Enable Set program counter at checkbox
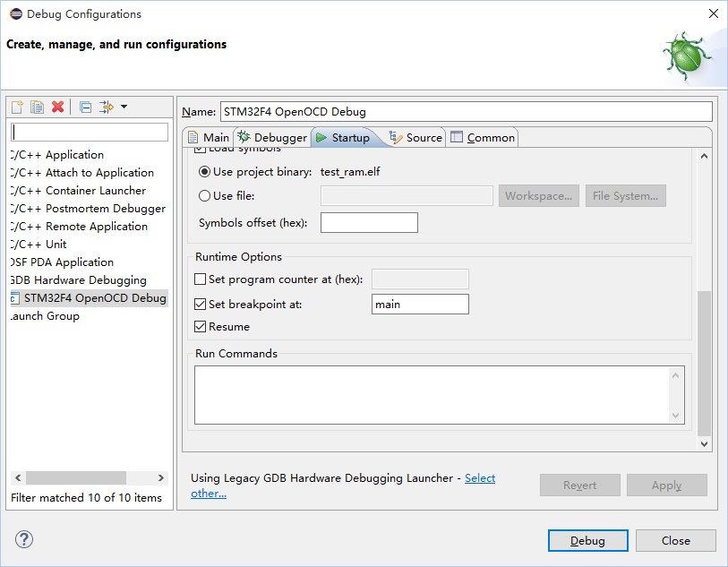 (x=201, y=279)
